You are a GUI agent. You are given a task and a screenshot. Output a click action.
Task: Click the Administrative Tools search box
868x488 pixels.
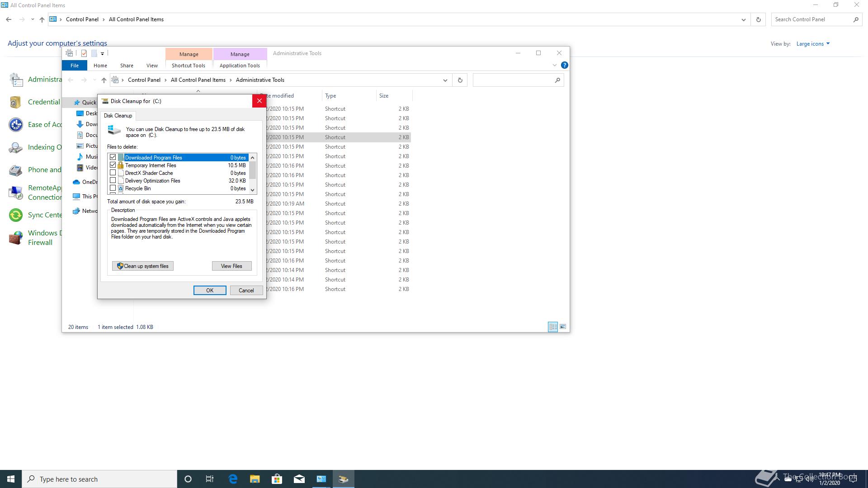pyautogui.click(x=518, y=80)
